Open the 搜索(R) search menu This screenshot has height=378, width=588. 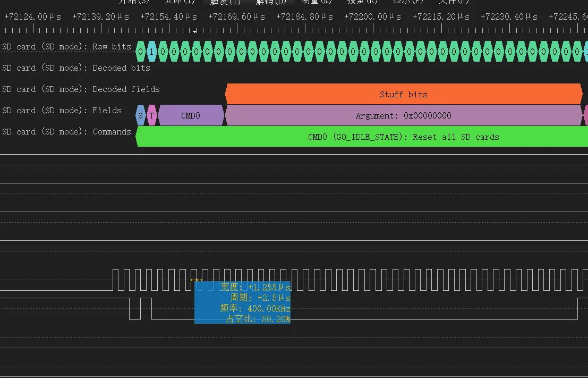click(362, 2)
